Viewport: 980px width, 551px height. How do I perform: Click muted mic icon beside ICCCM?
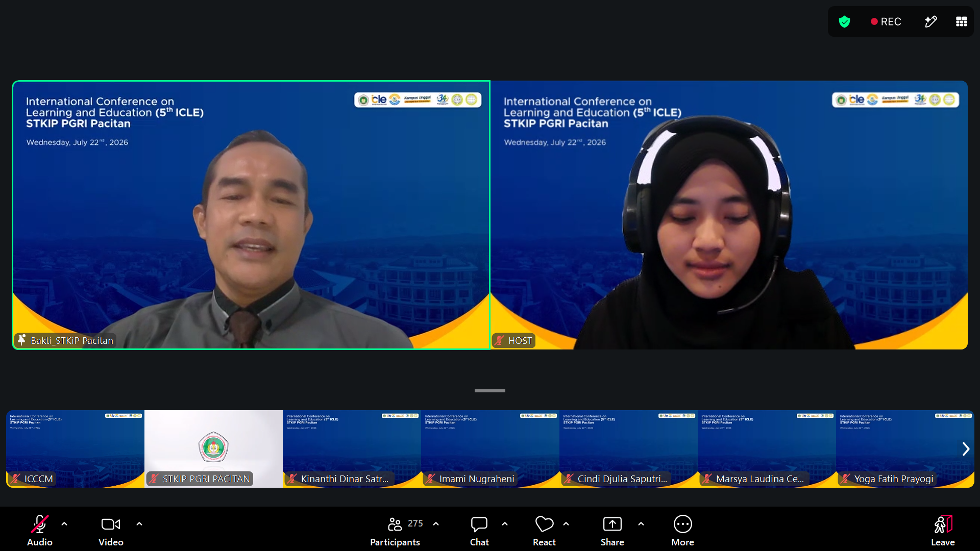(16, 479)
